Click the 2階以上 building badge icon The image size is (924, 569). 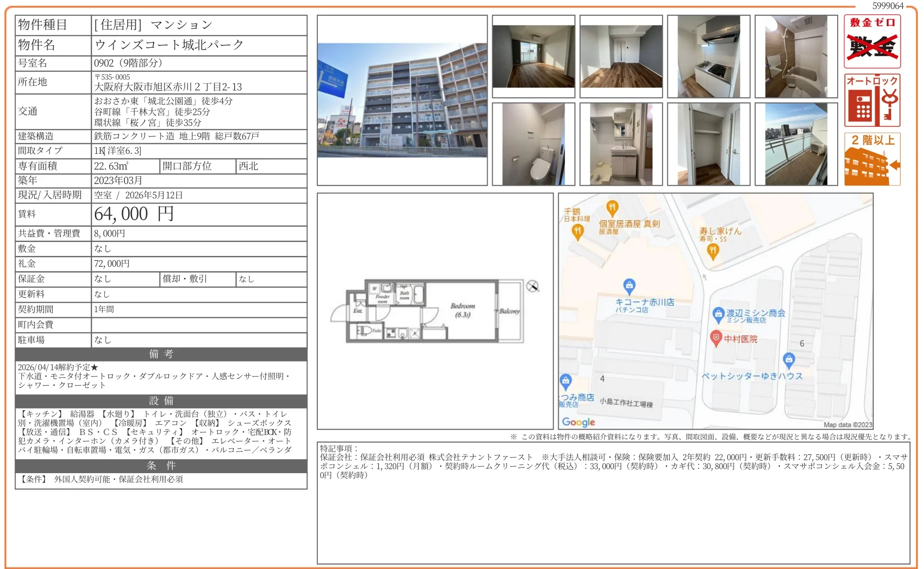point(872,159)
